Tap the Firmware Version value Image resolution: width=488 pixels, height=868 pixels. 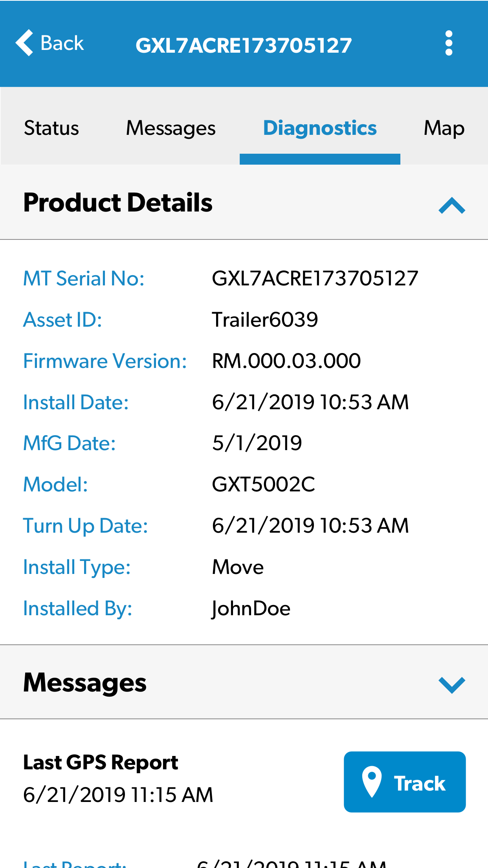[286, 361]
